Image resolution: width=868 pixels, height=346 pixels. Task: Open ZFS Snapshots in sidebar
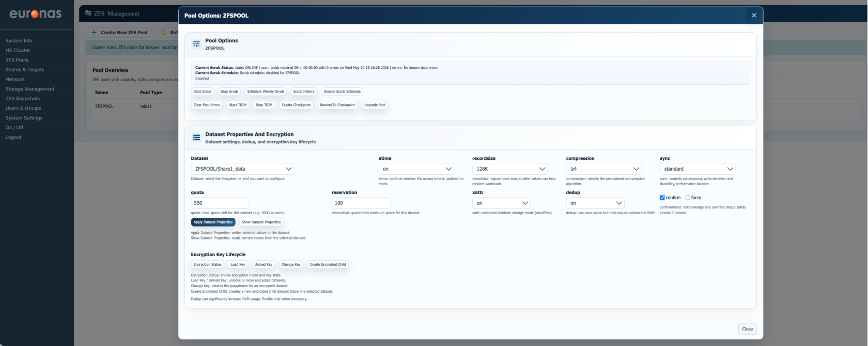(23, 98)
